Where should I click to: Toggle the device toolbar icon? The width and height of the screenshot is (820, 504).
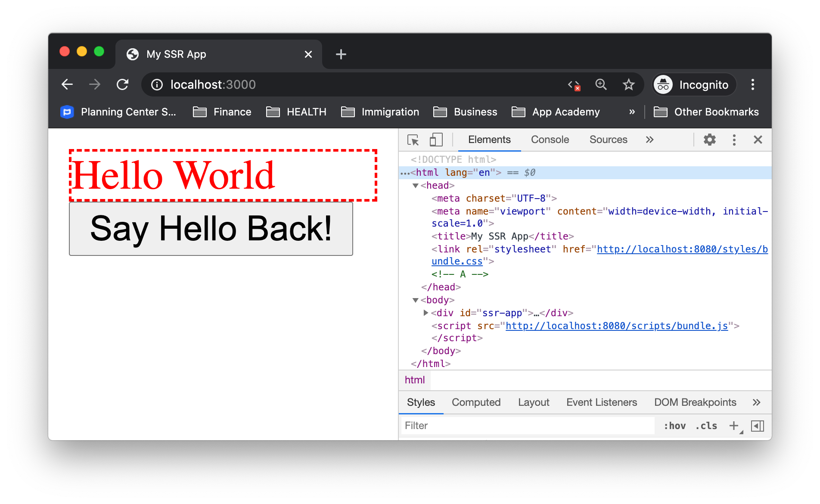click(436, 140)
